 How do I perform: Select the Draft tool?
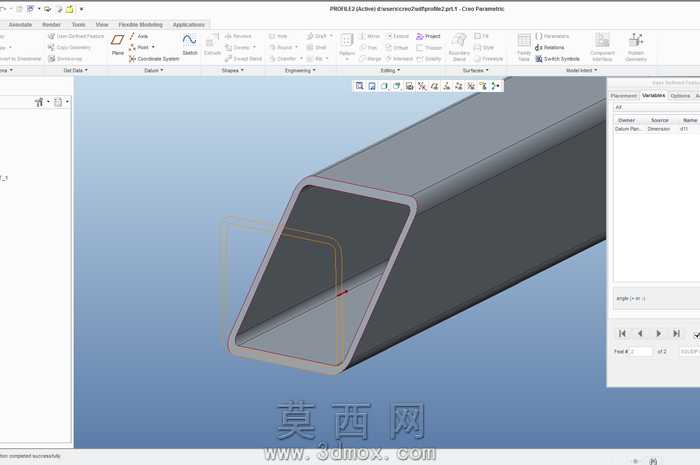317,36
